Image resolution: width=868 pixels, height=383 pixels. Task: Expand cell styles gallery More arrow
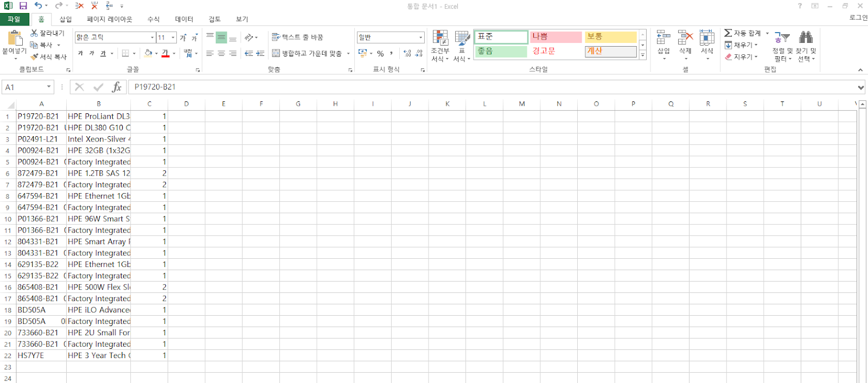[643, 55]
